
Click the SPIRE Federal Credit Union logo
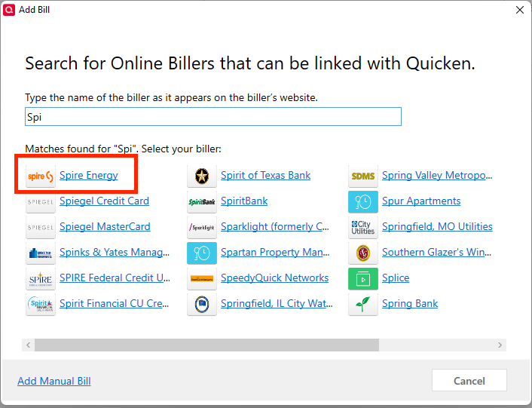click(x=41, y=279)
